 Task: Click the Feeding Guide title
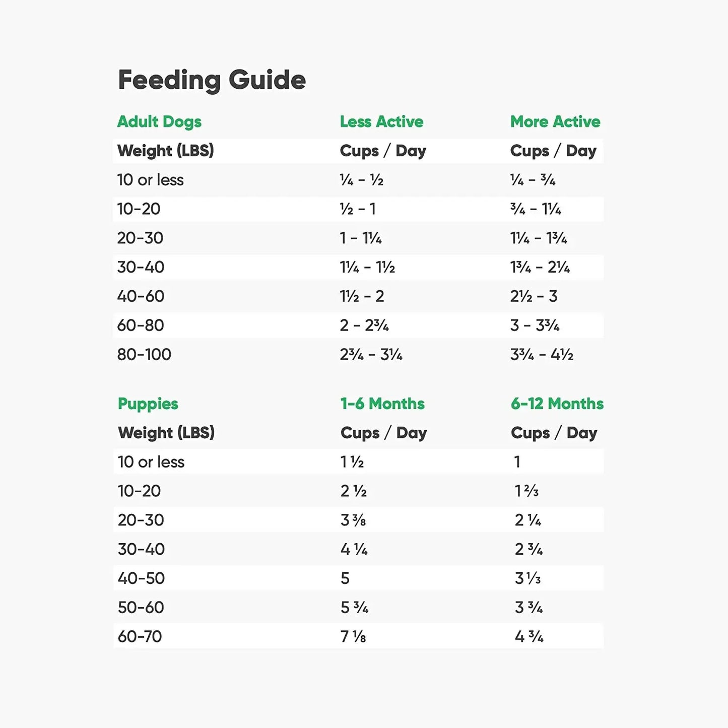click(212, 80)
